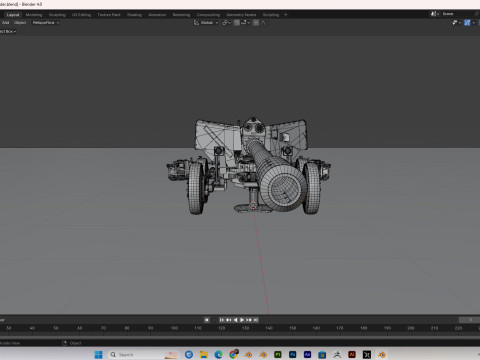Switch to the UV Editing workspace

(x=81, y=15)
